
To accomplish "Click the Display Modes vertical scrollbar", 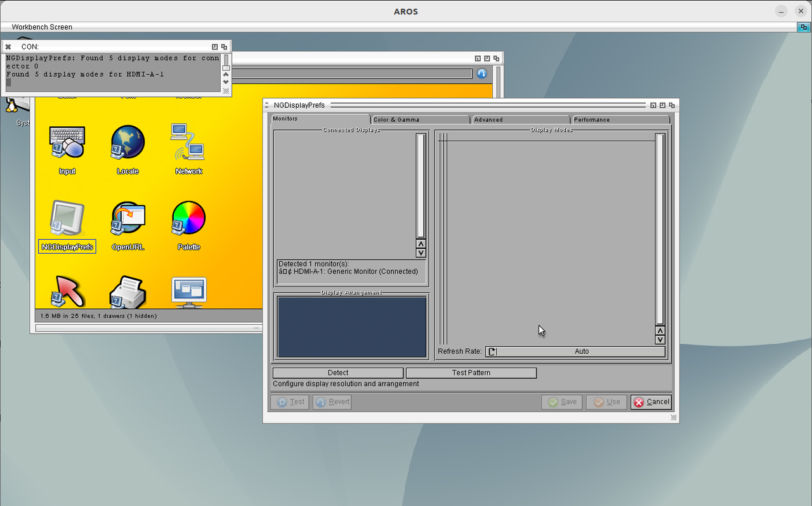I will (660, 230).
